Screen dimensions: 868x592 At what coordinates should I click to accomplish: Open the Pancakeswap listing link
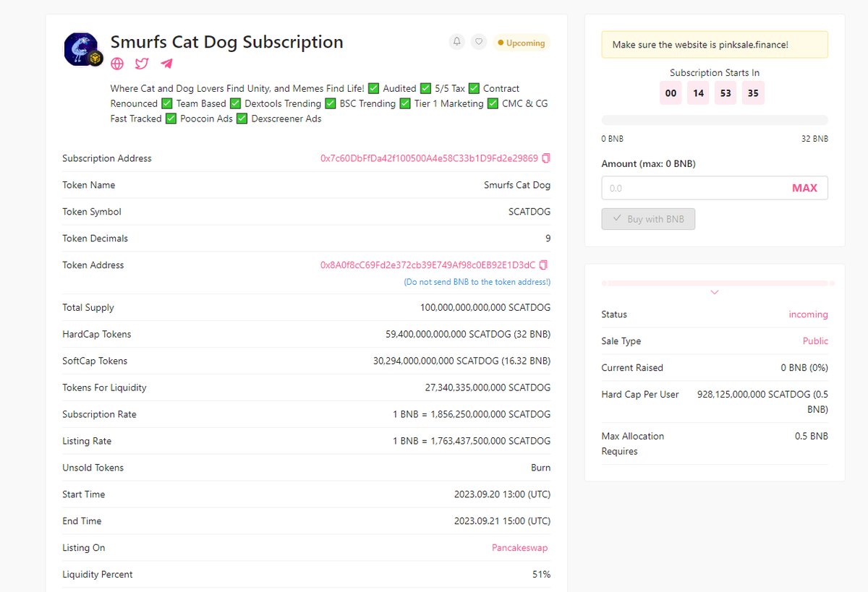520,548
